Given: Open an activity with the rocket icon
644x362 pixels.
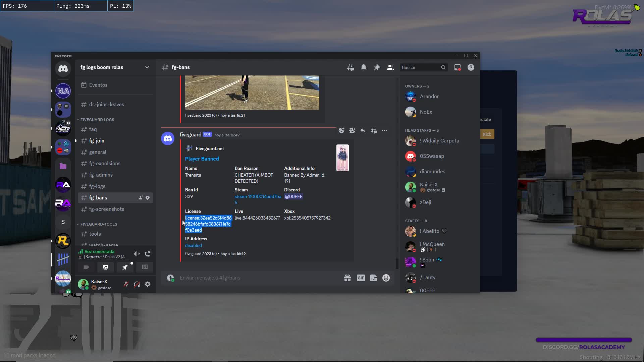Looking at the screenshot, I should pyautogui.click(x=125, y=267).
